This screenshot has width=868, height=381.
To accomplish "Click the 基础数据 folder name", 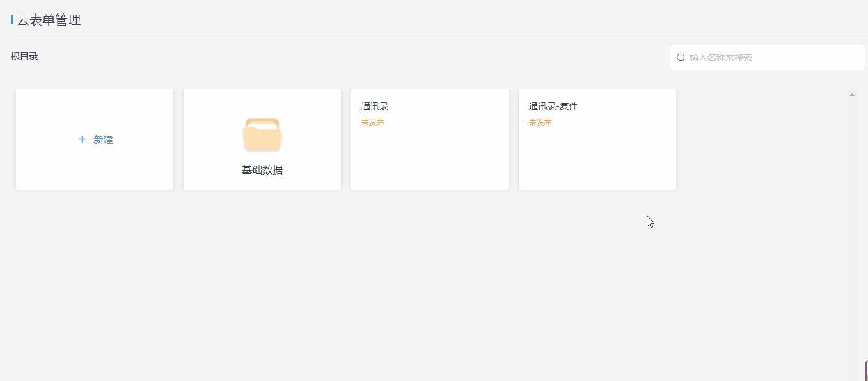I will [262, 170].
